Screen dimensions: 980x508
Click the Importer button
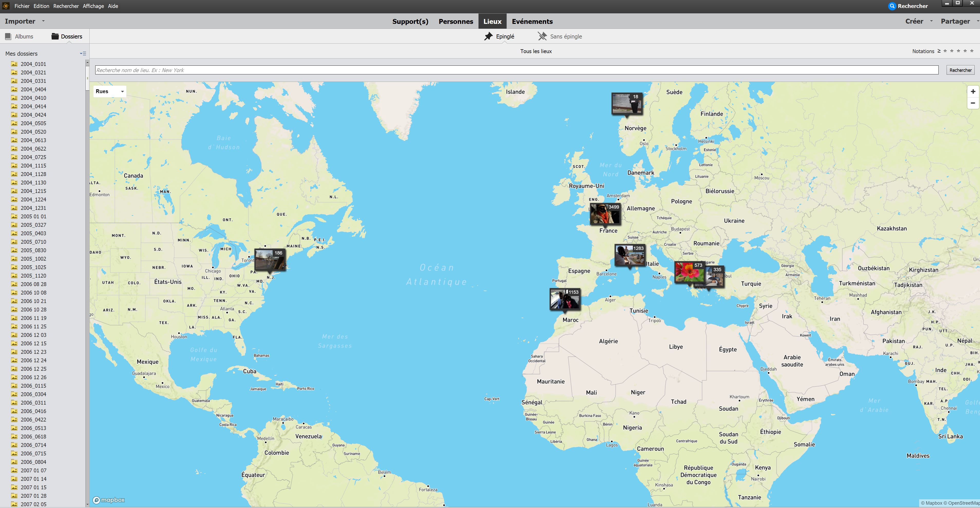pos(20,21)
